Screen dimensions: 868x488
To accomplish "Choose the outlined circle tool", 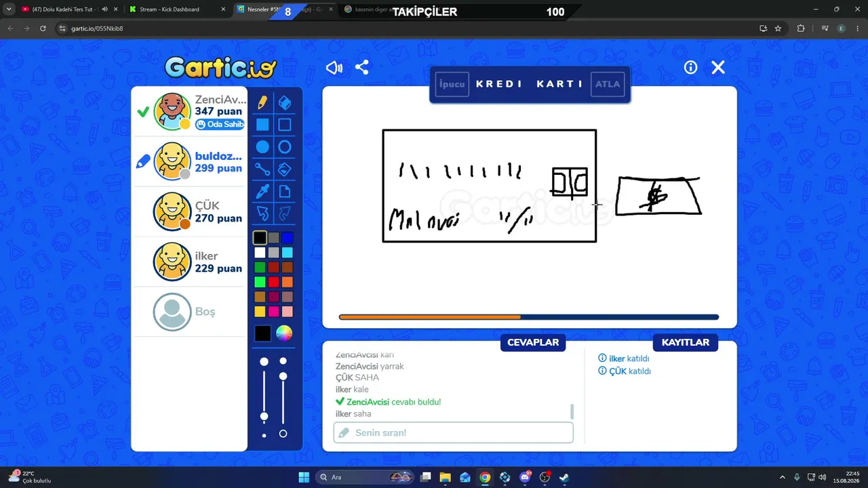I will pos(285,147).
